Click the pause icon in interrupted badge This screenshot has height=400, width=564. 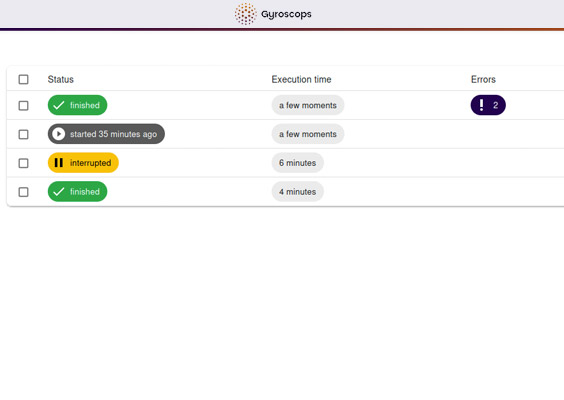click(59, 163)
